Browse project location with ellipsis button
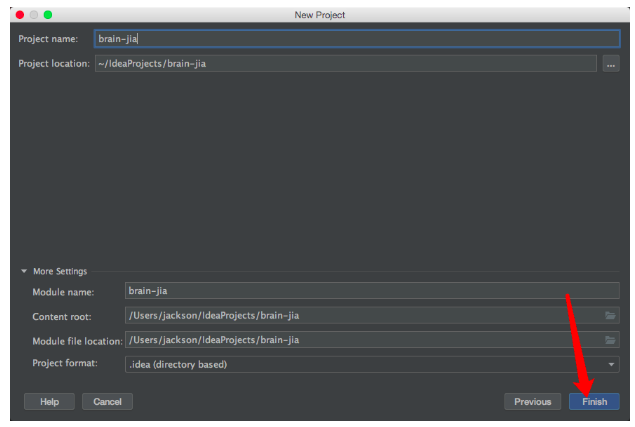635x427 pixels. click(x=611, y=64)
